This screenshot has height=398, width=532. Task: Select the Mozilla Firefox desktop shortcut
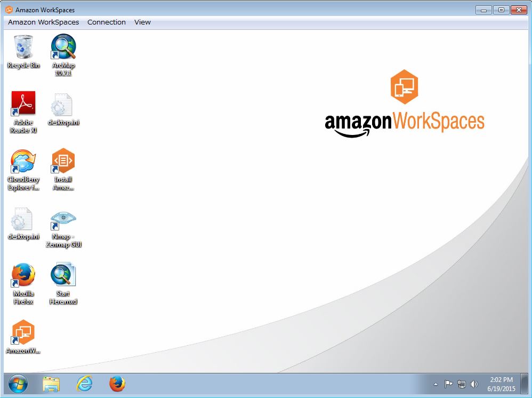point(23,284)
